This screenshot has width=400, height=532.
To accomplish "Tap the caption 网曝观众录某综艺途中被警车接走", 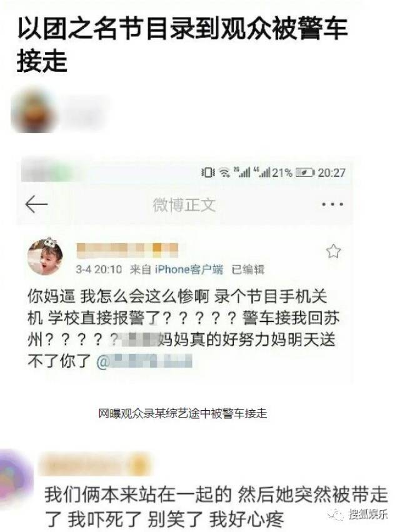I will [182, 413].
